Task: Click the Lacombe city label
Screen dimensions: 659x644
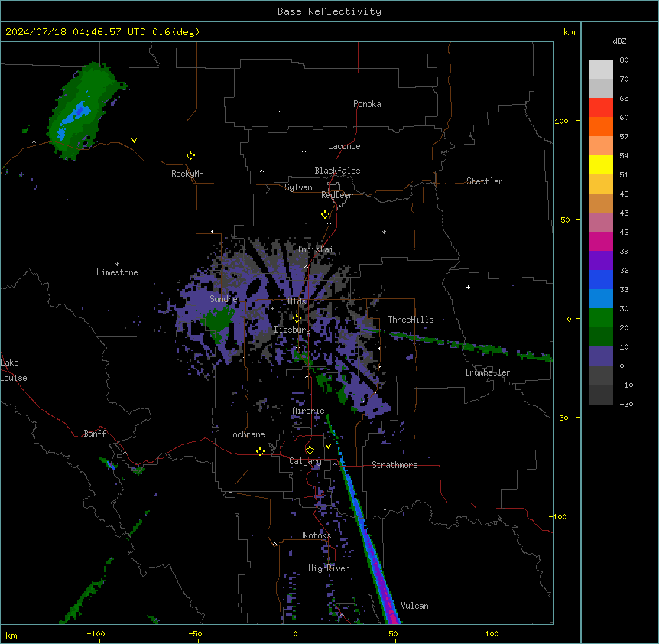Action: click(344, 146)
